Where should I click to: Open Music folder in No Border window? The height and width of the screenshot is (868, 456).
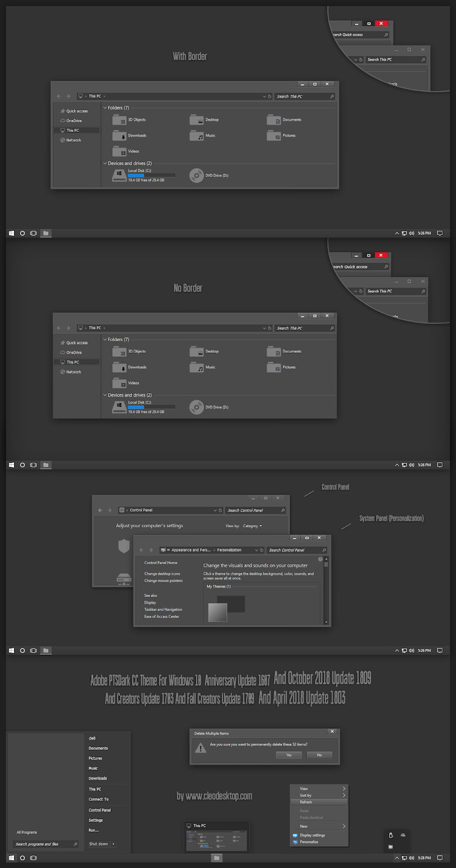point(203,367)
